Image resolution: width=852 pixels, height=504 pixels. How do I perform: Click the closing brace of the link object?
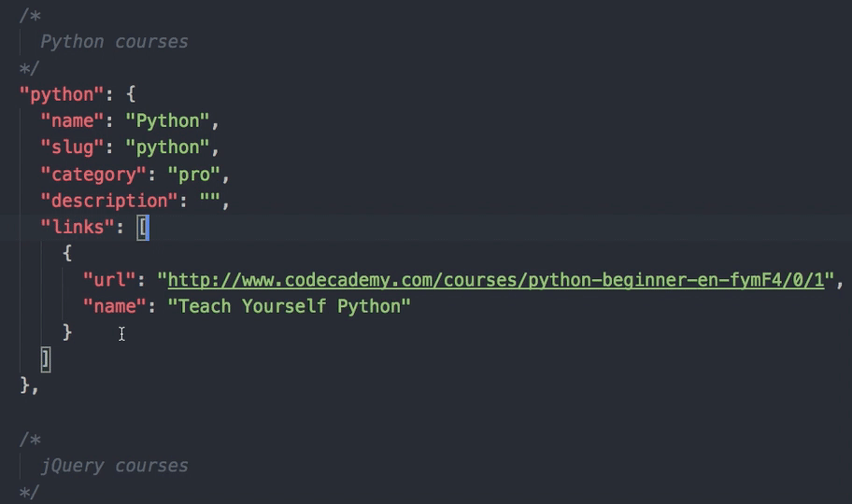click(67, 332)
